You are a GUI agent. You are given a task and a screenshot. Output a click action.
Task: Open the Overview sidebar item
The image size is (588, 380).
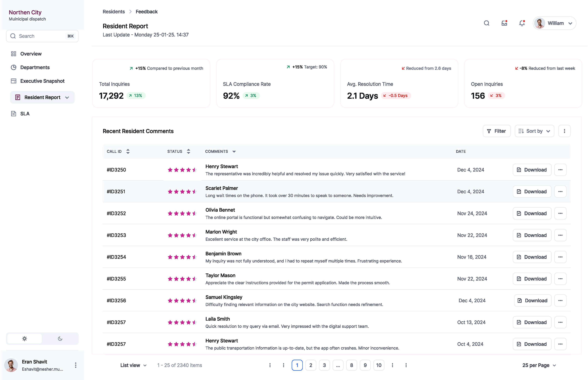coord(31,54)
